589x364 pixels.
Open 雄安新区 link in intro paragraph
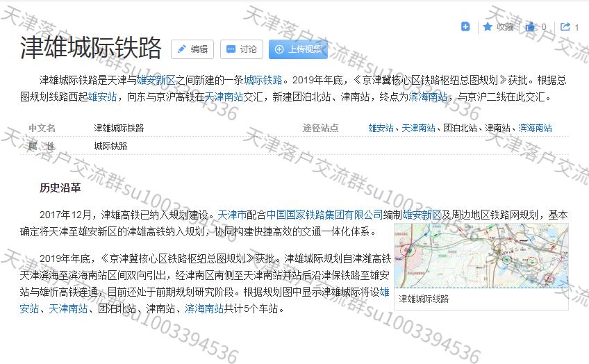tap(156, 80)
